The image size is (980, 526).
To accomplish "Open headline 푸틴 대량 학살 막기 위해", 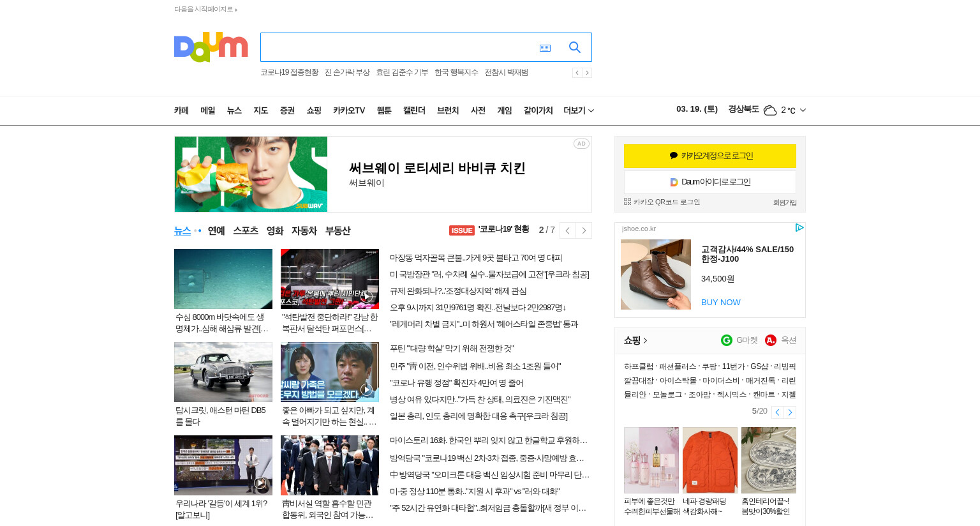I will pos(452,349).
